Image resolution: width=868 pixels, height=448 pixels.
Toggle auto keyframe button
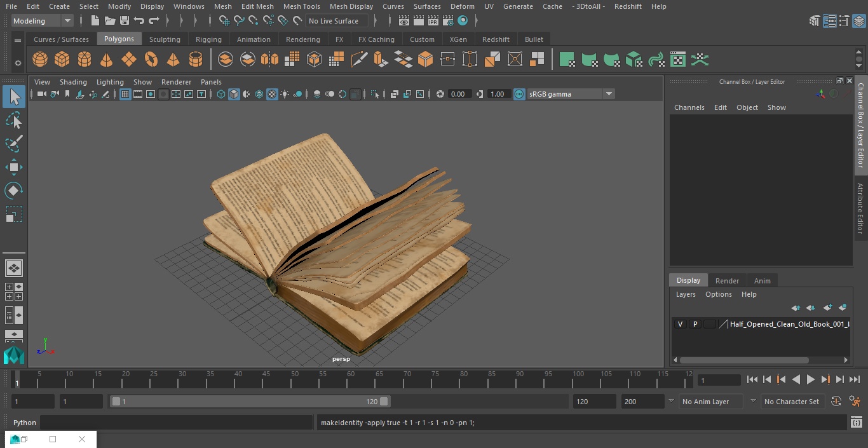pyautogui.click(x=836, y=402)
